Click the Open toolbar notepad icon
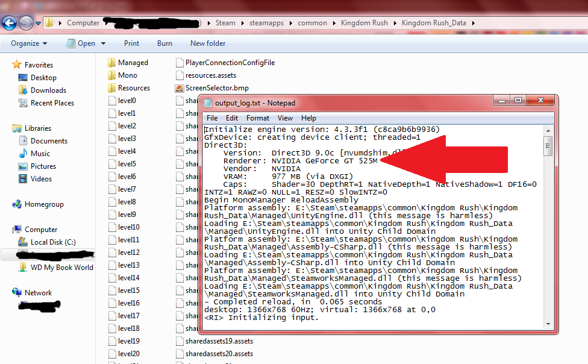The width and height of the screenshot is (588, 364). pos(70,43)
